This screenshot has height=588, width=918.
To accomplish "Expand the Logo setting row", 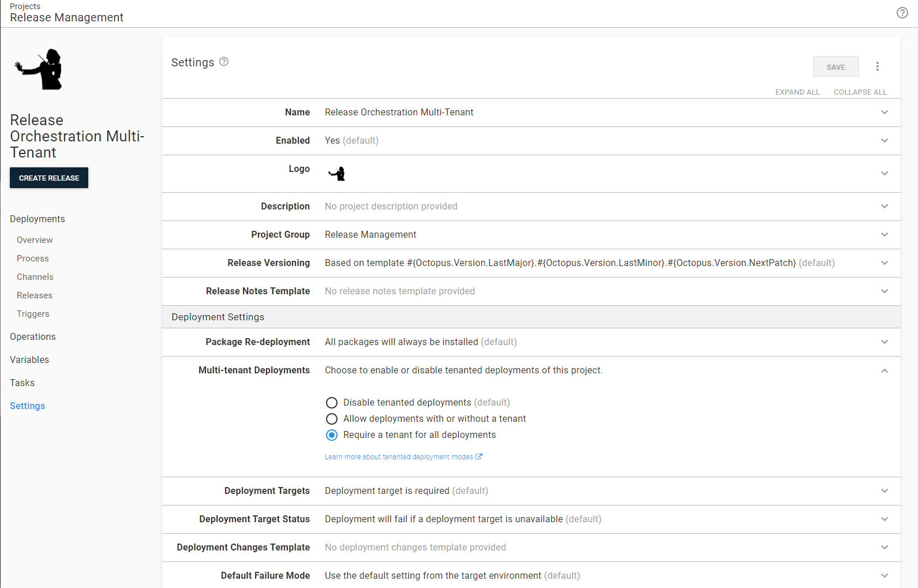I will pos(885,174).
